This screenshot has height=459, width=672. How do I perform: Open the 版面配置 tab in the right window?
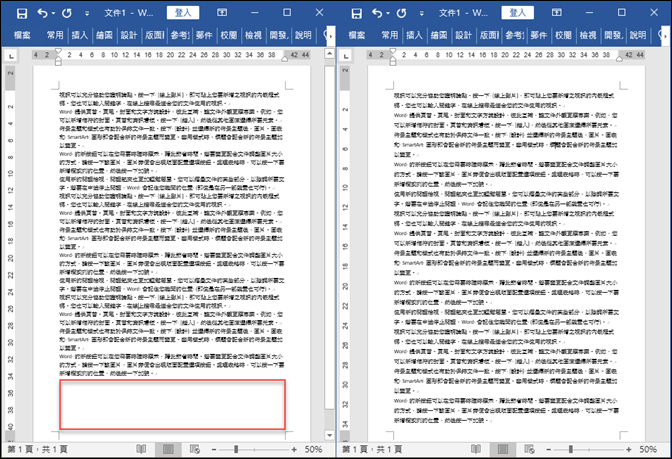(x=489, y=35)
